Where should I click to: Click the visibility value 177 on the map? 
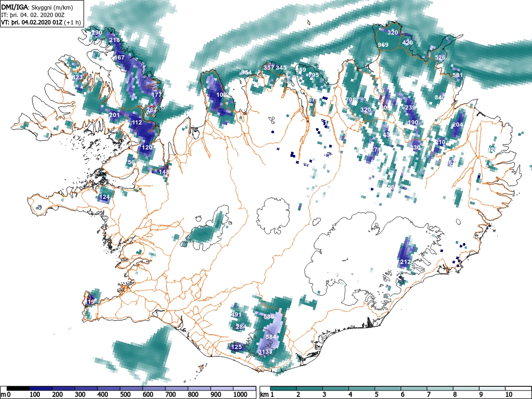pos(156,95)
